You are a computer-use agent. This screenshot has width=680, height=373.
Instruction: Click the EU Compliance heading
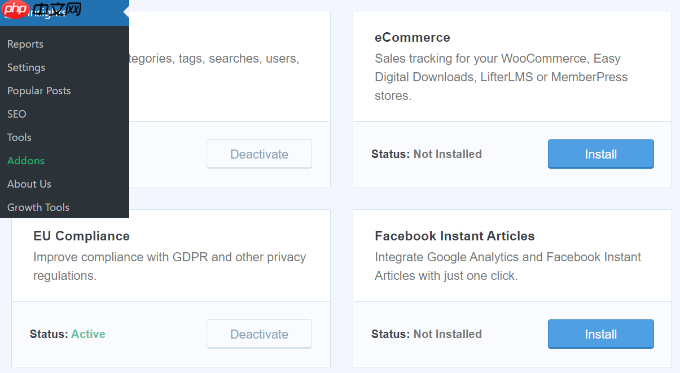(x=82, y=236)
